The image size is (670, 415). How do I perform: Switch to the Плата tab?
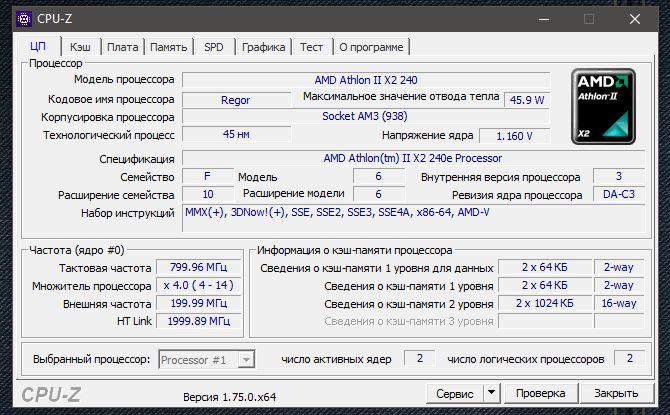point(123,47)
